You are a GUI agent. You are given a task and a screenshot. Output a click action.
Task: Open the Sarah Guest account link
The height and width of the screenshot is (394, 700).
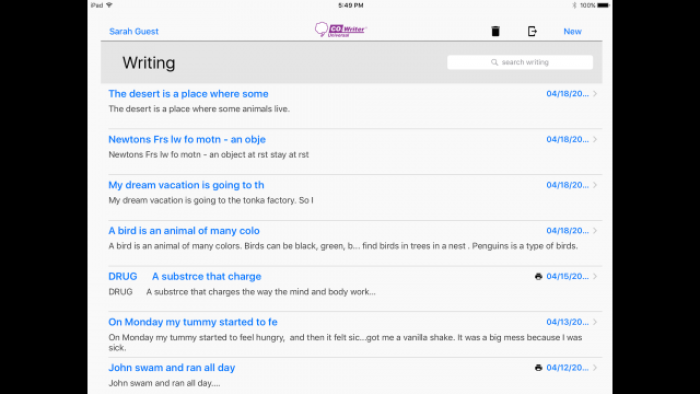133,31
